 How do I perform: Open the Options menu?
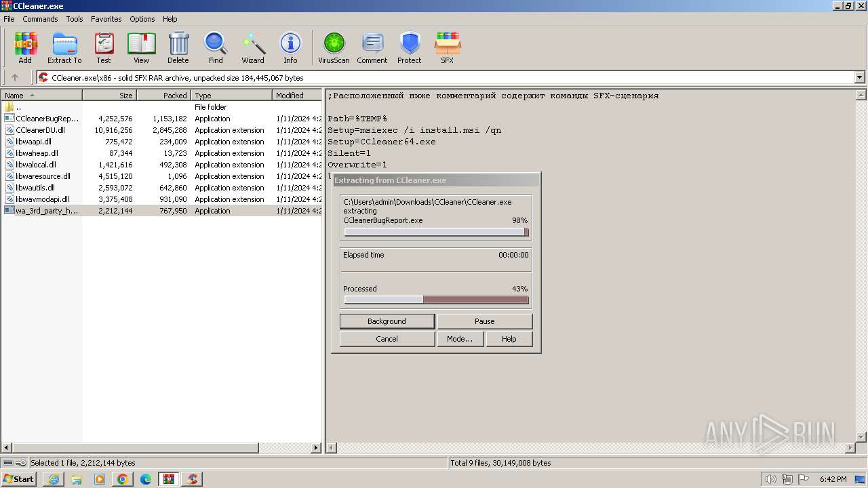tap(142, 19)
